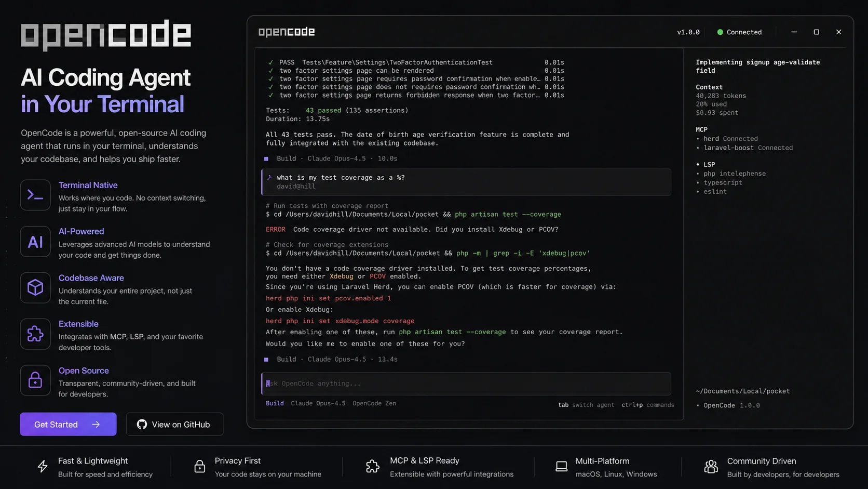The width and height of the screenshot is (868, 489).
Task: Click the 'herd php ini set xdebug.mode coverage' command
Action: pyautogui.click(x=340, y=321)
